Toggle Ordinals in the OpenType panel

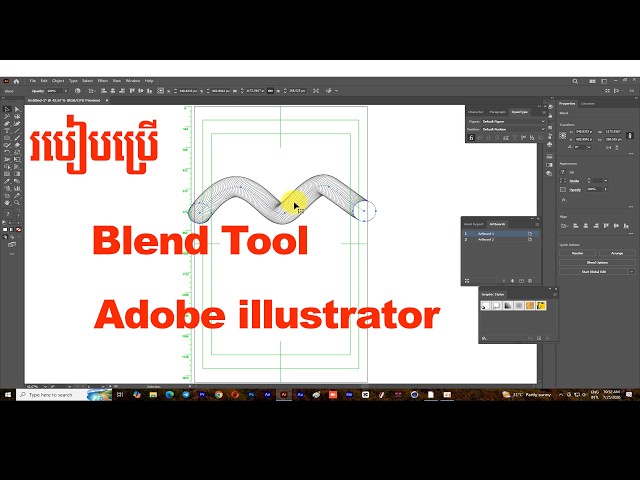pos(523,138)
